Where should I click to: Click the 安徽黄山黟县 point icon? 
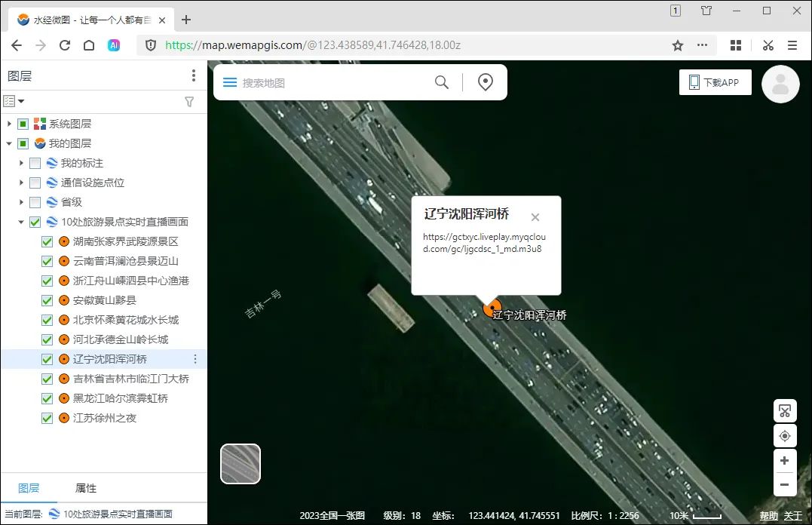click(64, 300)
